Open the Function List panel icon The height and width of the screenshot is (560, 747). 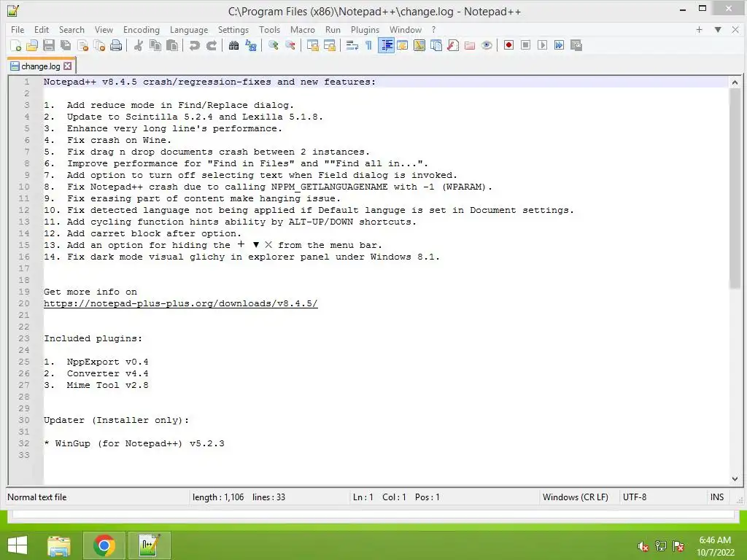click(x=453, y=45)
